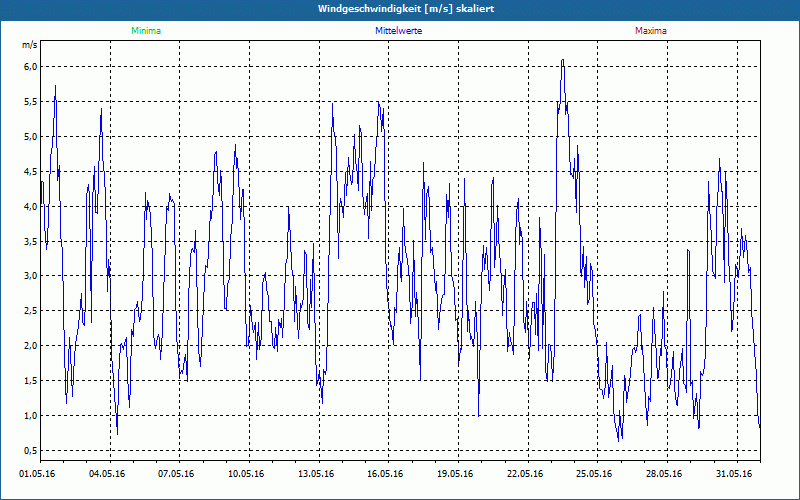Click the 4,0 y-axis value
The image size is (800, 500).
[31, 206]
